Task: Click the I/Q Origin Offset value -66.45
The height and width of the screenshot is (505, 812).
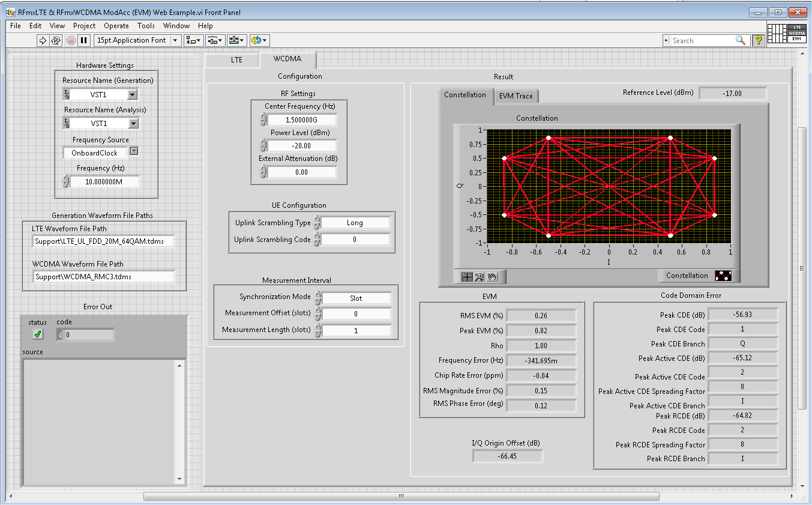Action: pos(508,456)
